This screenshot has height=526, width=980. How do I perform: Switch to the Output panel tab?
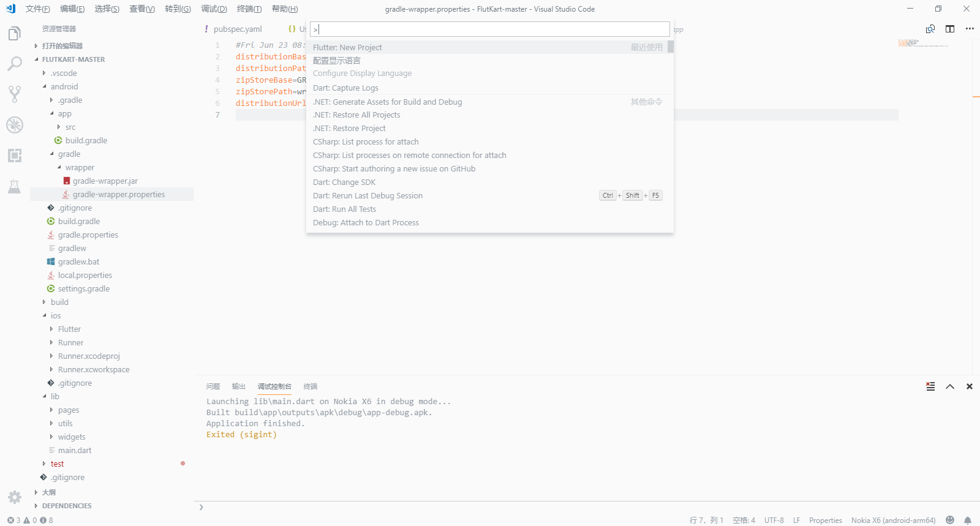click(239, 386)
